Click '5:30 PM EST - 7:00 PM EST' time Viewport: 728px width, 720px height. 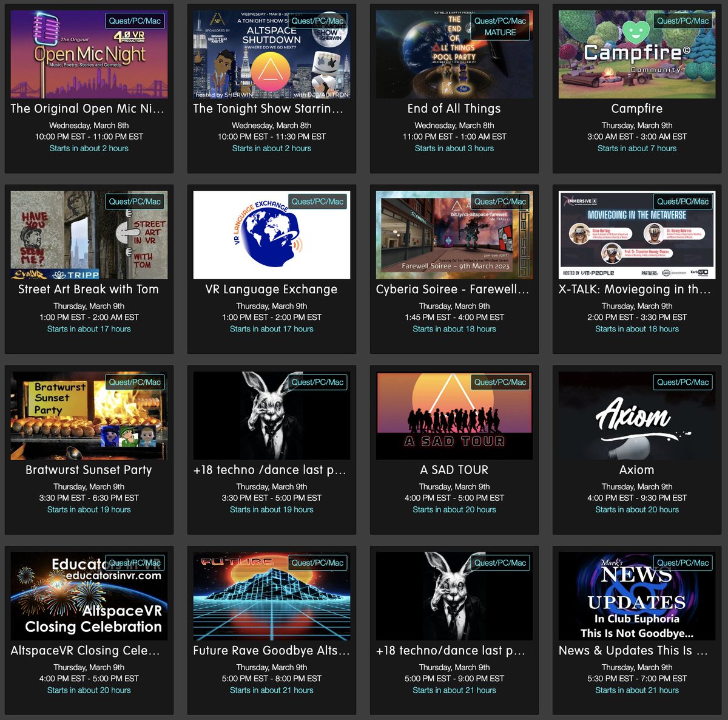(637, 679)
